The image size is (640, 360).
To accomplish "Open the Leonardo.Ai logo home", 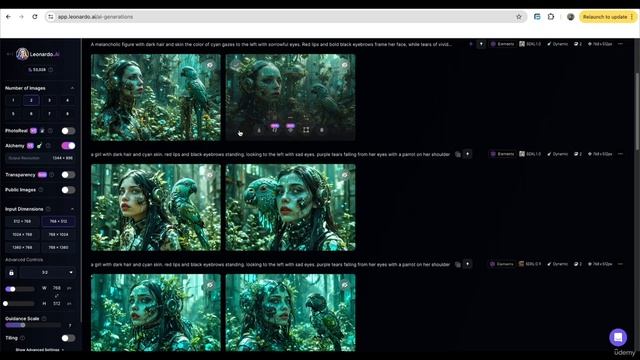I will (38, 54).
